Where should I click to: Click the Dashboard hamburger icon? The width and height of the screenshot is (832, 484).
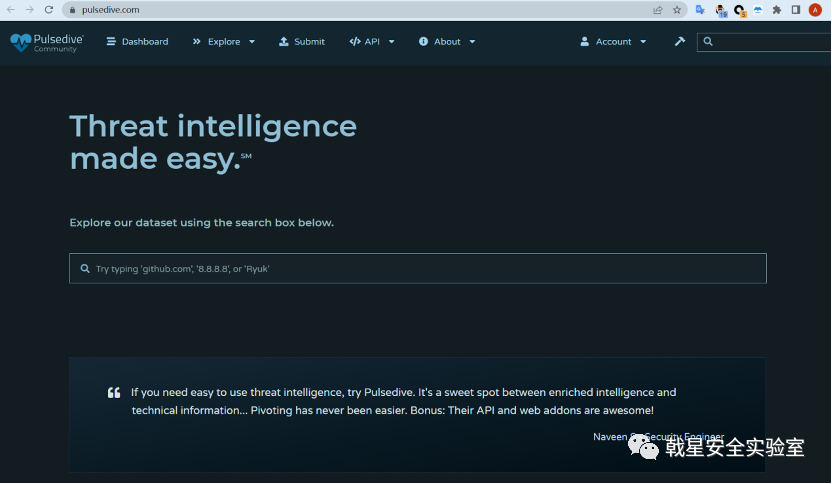pos(111,41)
